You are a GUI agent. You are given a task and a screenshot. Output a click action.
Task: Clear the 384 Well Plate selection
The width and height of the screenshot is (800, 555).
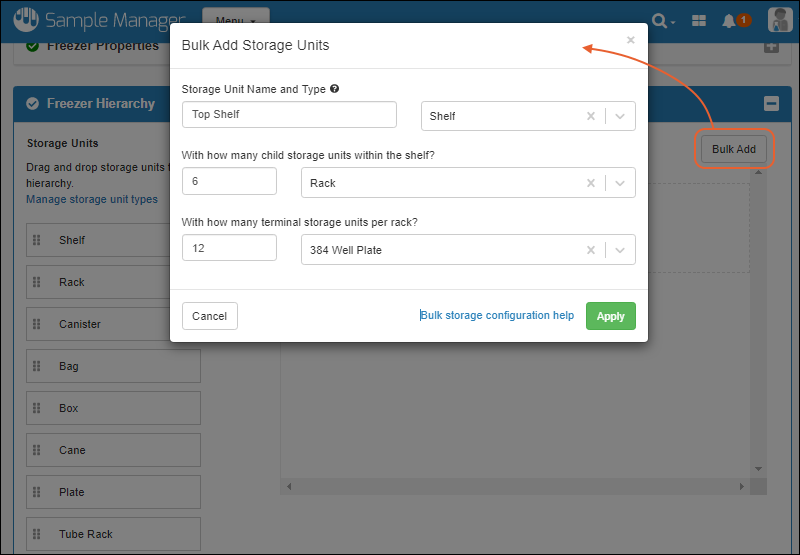(591, 250)
